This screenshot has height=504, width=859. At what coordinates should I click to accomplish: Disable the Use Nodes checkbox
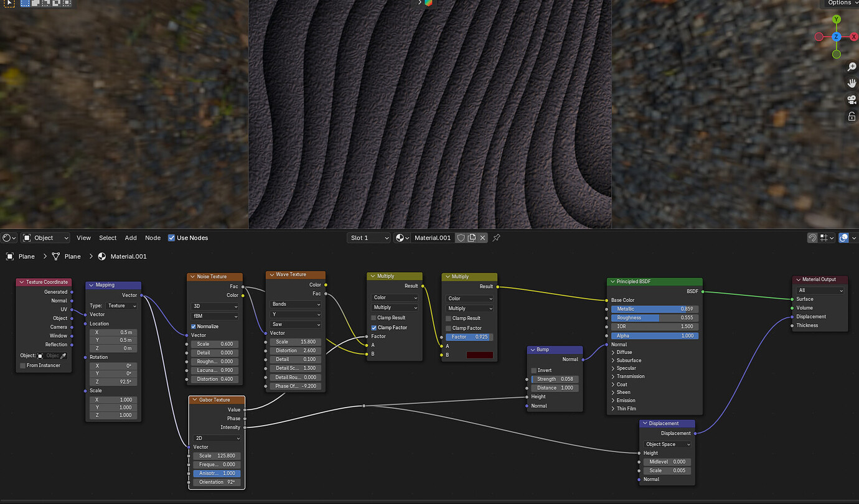(x=172, y=238)
